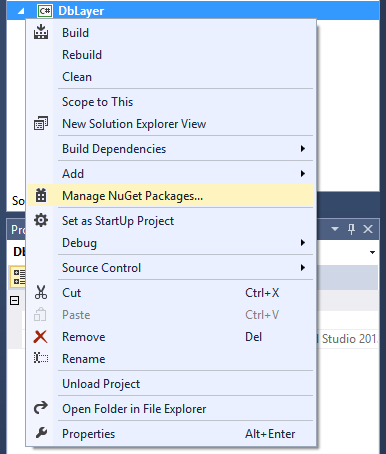The height and width of the screenshot is (454, 386).
Task: Click the Open Folder arrow icon
Action: [x=41, y=408]
